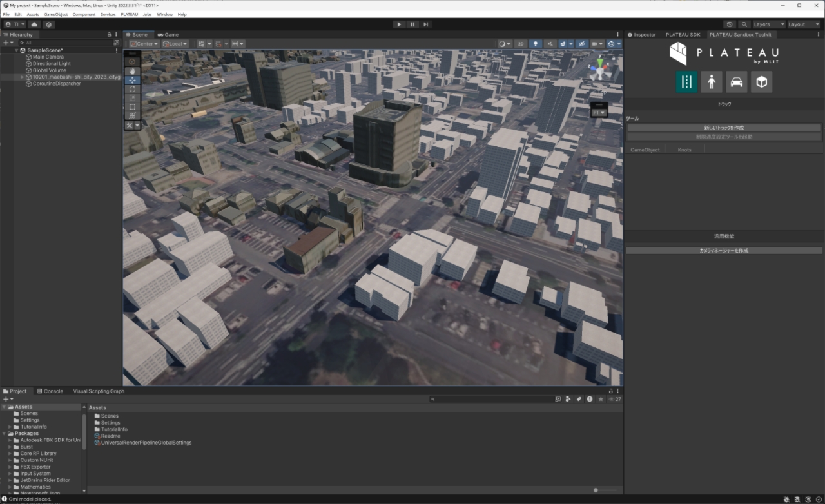Click 新しいトラックを作成 button
Image resolution: width=825 pixels, height=504 pixels.
(x=724, y=128)
